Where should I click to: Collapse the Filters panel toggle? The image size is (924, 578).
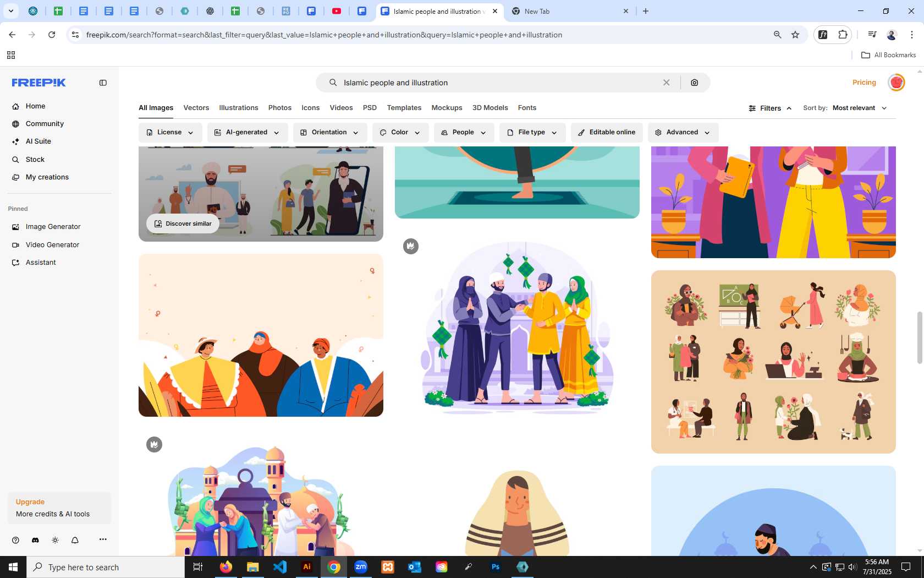(770, 108)
